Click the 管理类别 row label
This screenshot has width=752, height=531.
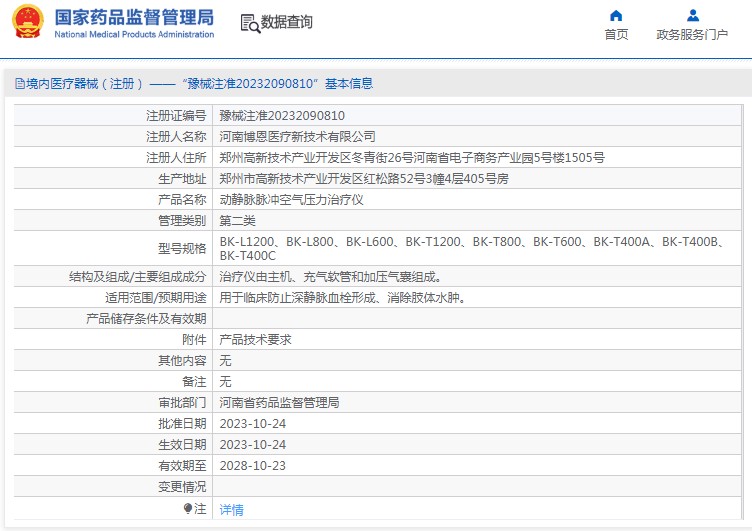click(182, 221)
